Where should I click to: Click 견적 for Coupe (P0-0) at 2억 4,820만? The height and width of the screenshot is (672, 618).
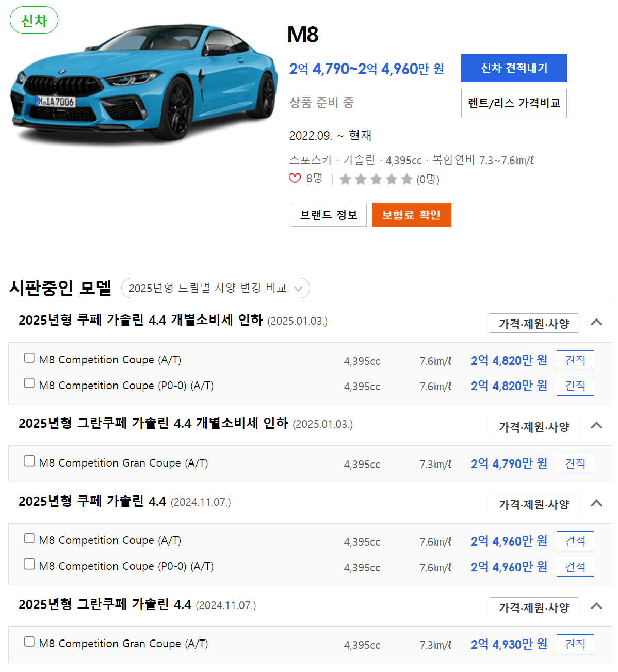point(575,386)
